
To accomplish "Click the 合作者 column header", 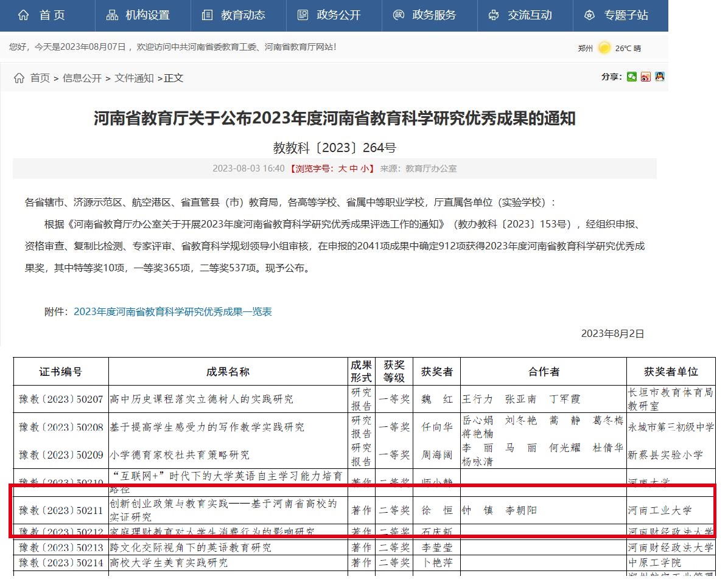I will point(544,372).
